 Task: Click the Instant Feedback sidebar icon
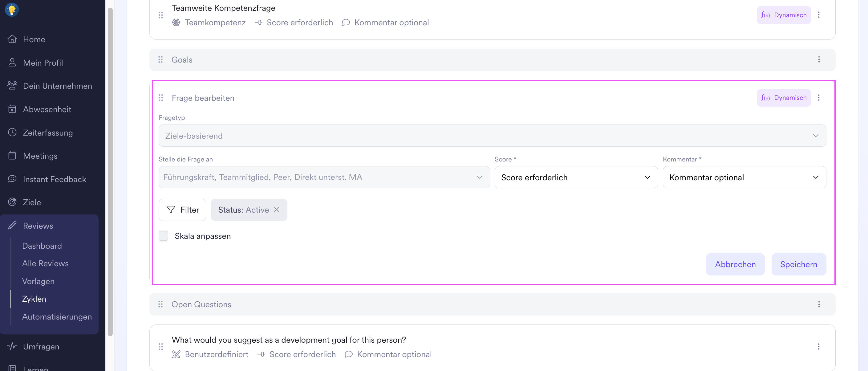pyautogui.click(x=12, y=179)
